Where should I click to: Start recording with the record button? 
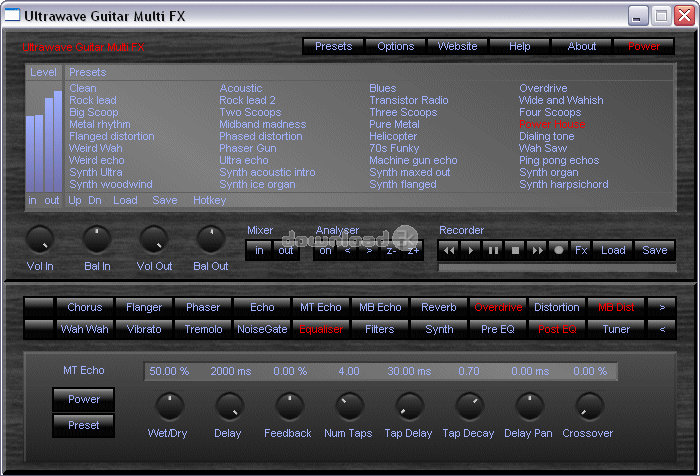point(558,251)
